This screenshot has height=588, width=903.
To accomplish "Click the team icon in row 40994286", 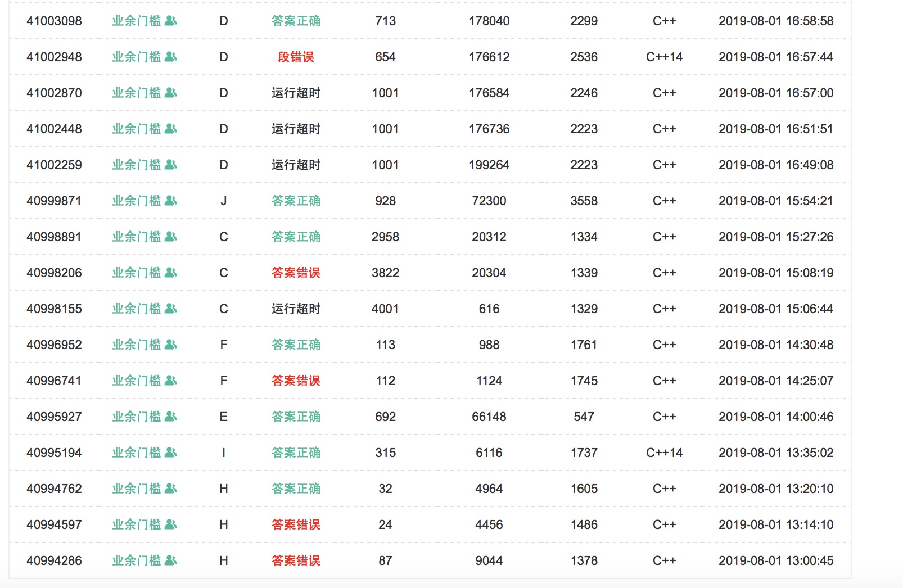I will point(171,560).
